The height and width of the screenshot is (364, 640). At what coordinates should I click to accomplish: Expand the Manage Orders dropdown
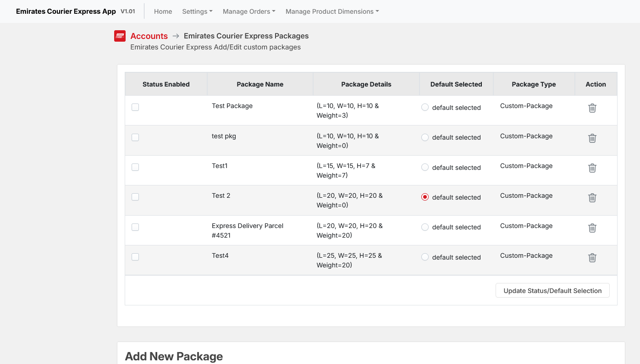tap(249, 11)
